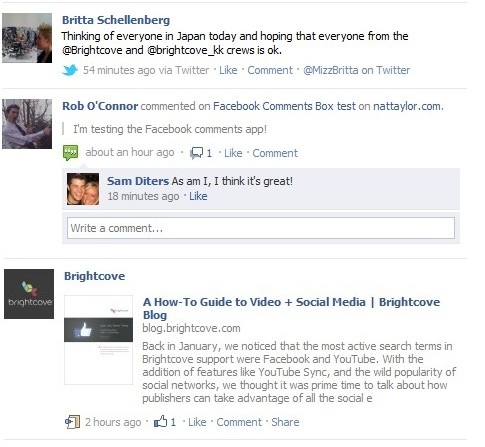Open Sam Diters' profile picture

[83, 189]
